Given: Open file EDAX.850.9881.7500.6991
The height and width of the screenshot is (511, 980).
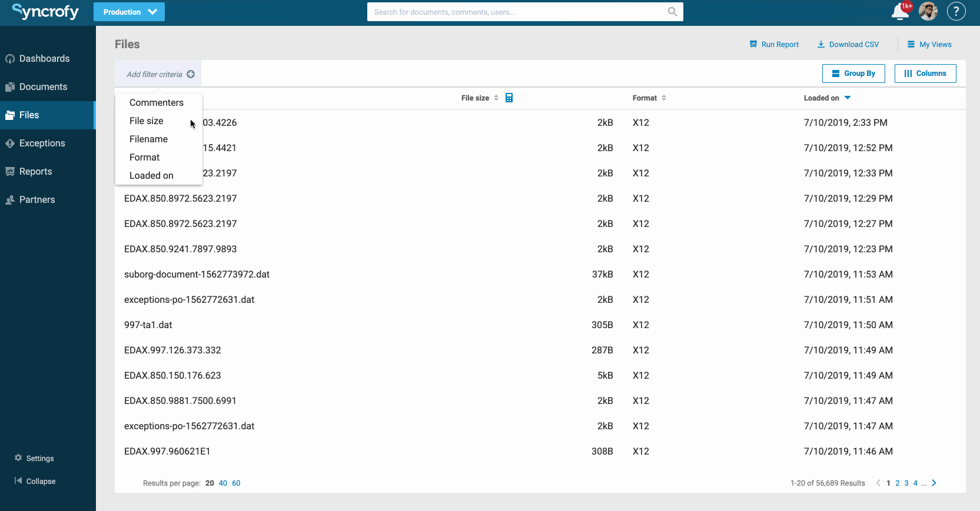Looking at the screenshot, I should [180, 400].
